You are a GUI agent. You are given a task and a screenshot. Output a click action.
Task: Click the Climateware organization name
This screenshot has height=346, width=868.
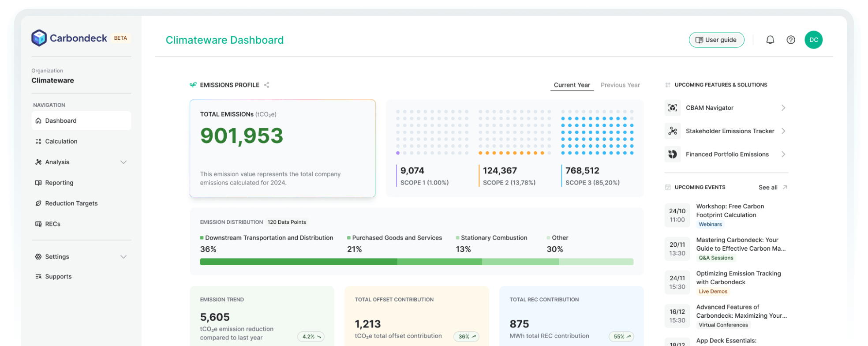pos(52,80)
